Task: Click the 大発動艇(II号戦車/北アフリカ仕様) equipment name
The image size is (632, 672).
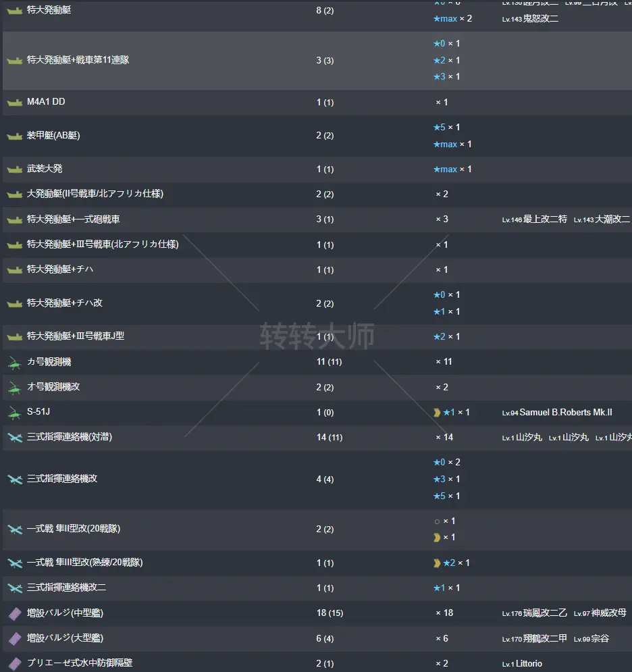Action: tap(95, 195)
